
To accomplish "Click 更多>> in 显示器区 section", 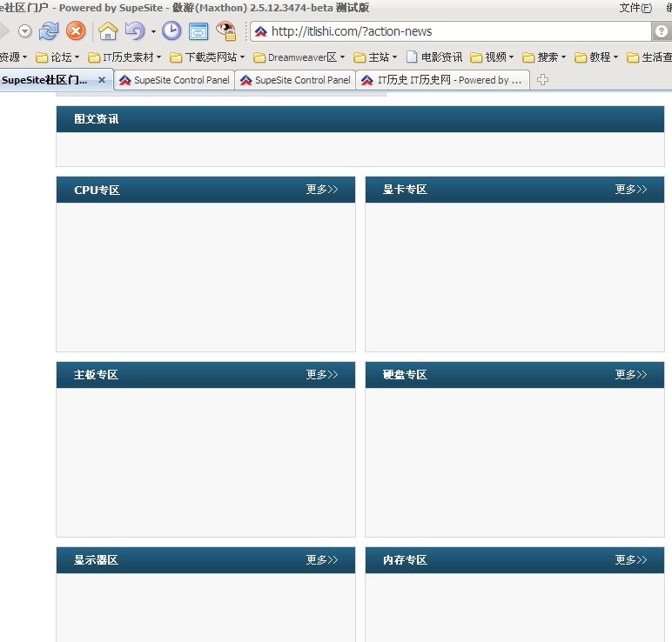I will click(322, 559).
